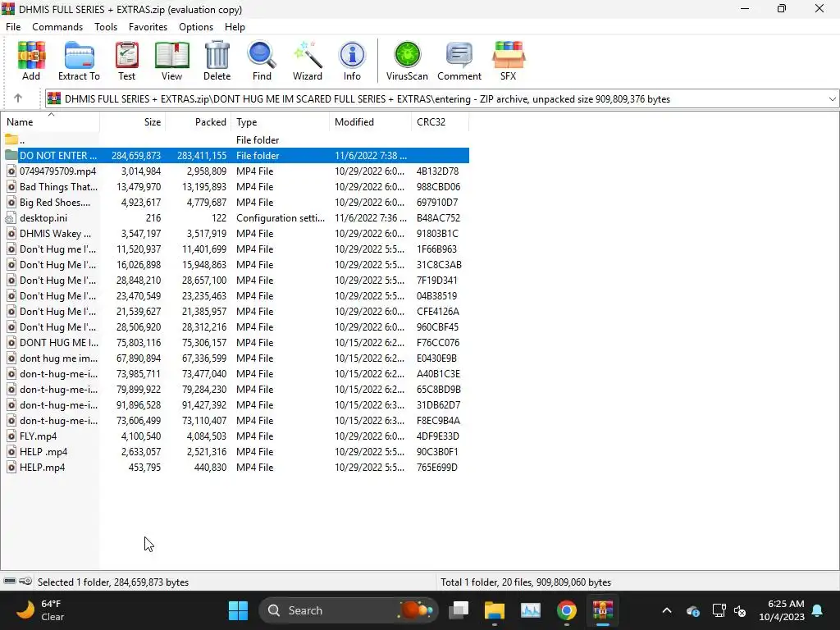Sort by the Type column header
This screenshot has width=840, height=630.
(281, 122)
